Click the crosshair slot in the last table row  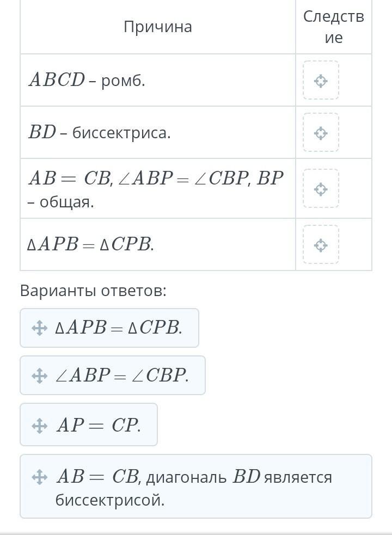coord(321,245)
